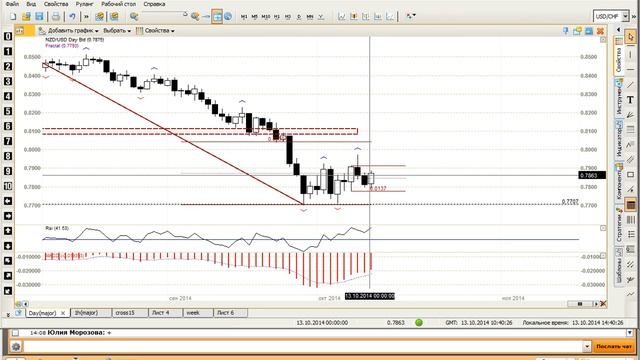The image size is (640, 360).
Task: Select workspace number 0 in the left sidebar
Action: [8, 36]
